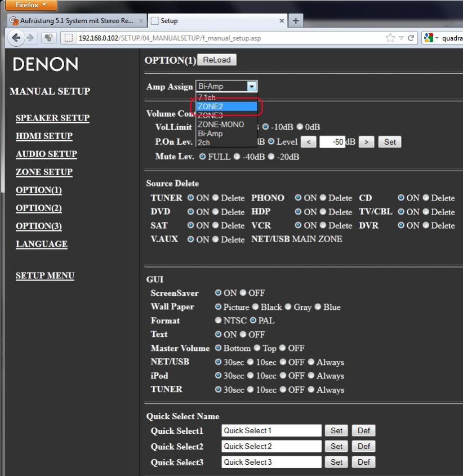
Task: Set Vol.Limit to 0dB
Action: tap(300, 127)
